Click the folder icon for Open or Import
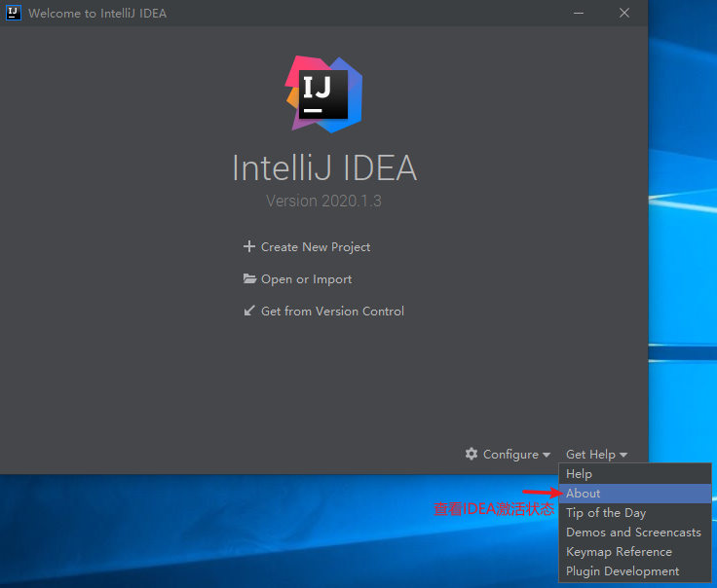Screen dimensions: 717x588 (249, 278)
